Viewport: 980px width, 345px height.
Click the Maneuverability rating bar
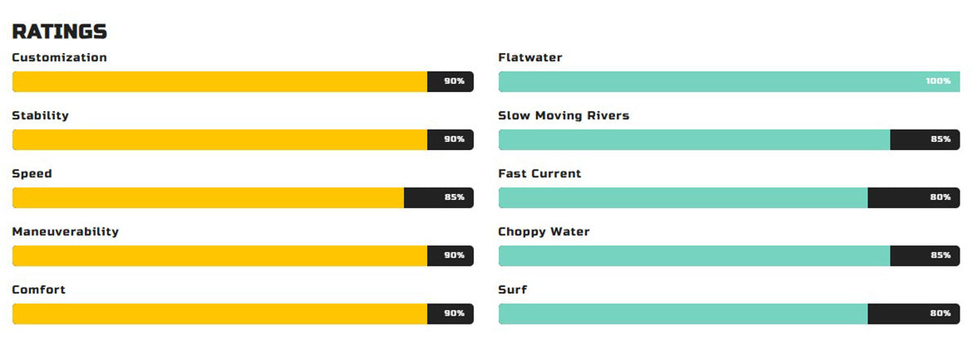coord(243,255)
